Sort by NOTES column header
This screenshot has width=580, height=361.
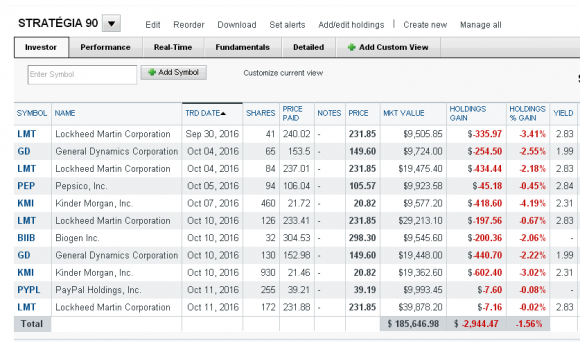tap(329, 113)
